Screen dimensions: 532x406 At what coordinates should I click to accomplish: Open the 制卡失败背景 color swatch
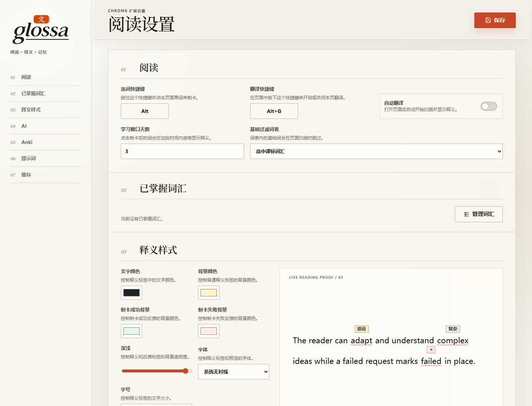[x=209, y=331]
